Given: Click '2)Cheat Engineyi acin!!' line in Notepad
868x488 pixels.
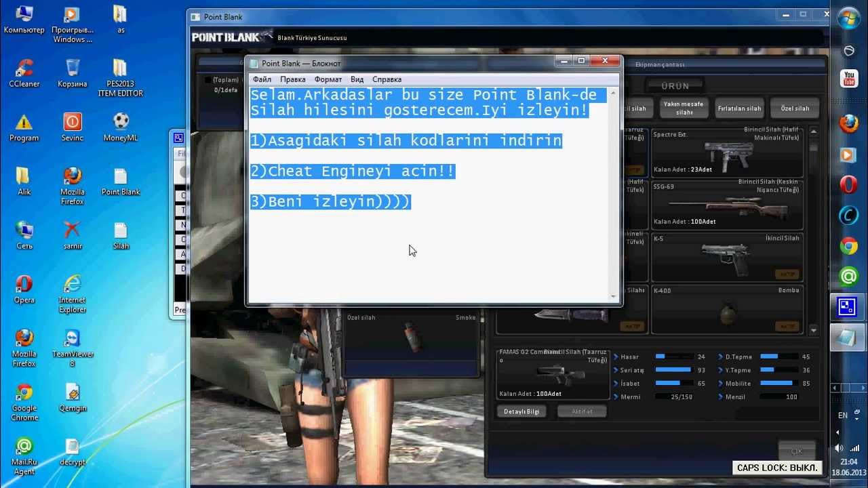Looking at the screenshot, I should click(353, 171).
